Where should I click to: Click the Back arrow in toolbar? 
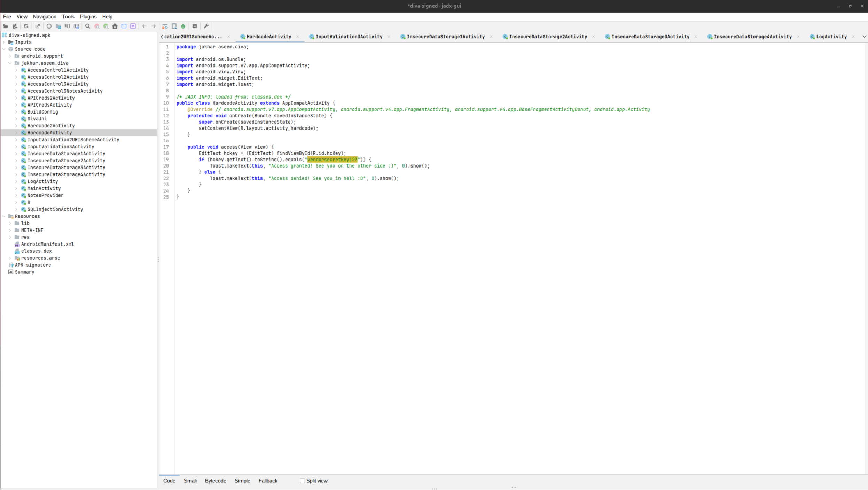144,26
